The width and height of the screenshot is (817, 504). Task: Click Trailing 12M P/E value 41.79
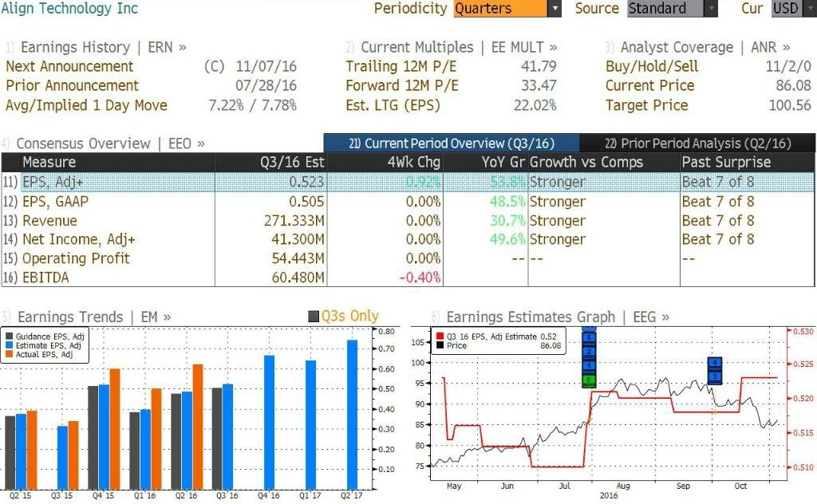click(x=539, y=67)
